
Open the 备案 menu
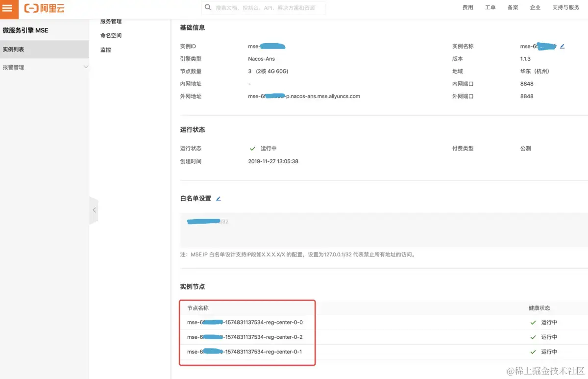pyautogui.click(x=513, y=7)
